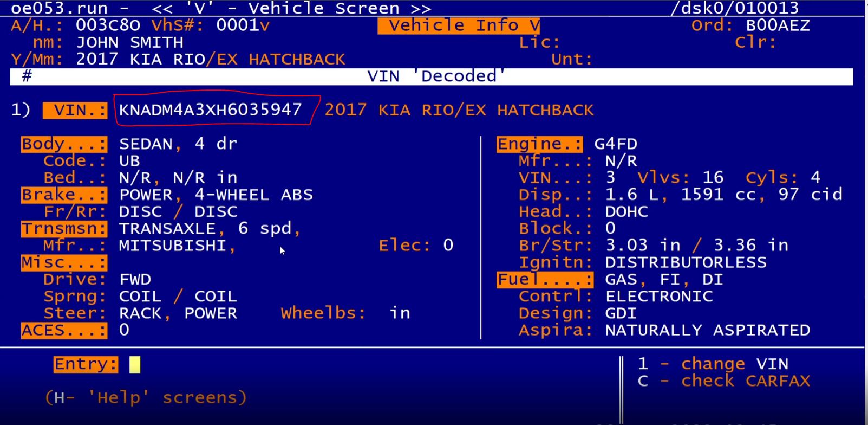Click account number 003C80
Screen dimensions: 868x425
point(108,25)
